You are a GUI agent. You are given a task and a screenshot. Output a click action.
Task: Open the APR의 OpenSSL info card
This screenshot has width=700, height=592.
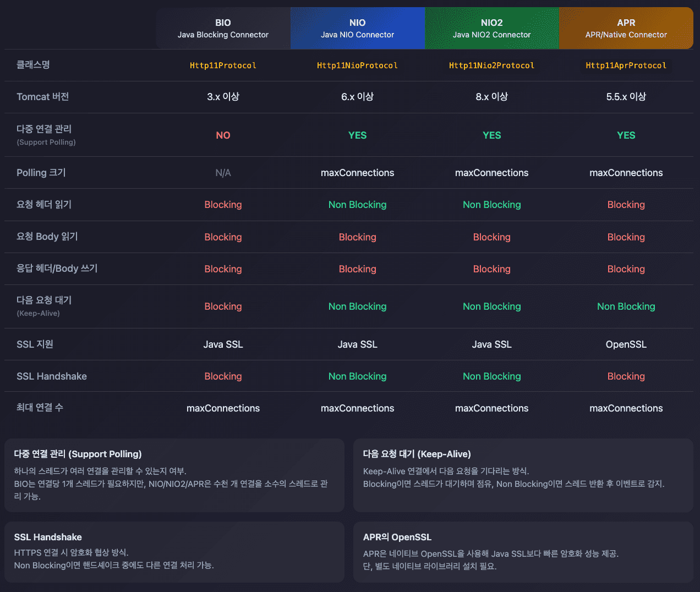click(523, 552)
